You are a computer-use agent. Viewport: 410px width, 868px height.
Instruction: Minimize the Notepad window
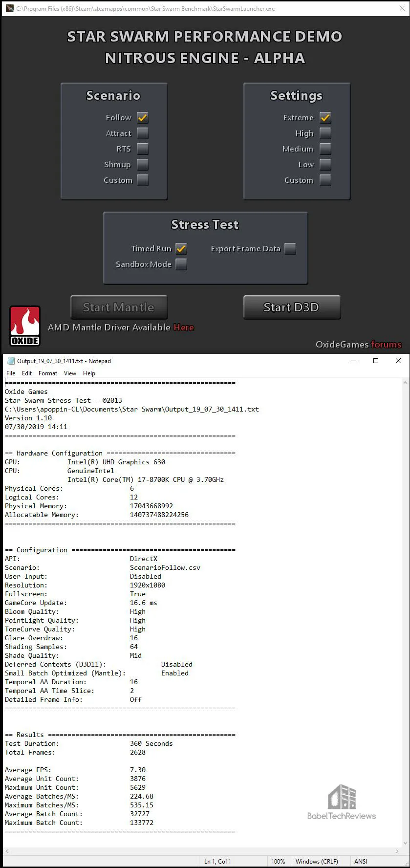[353, 361]
